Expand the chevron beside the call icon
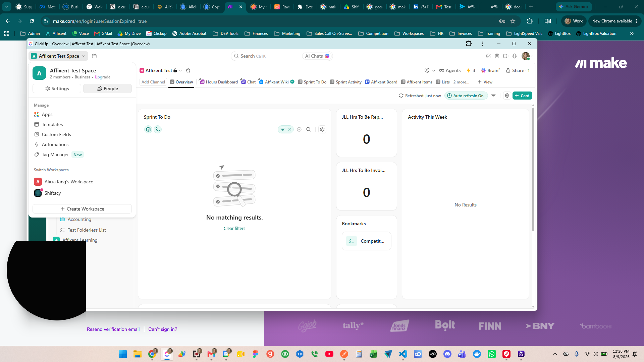The image size is (644, 362). 434,70
